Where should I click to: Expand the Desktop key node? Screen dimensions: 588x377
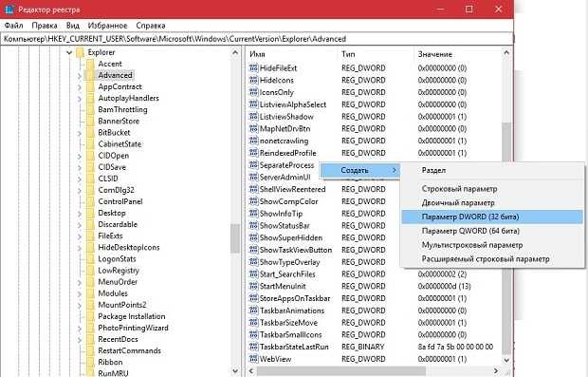tap(79, 214)
